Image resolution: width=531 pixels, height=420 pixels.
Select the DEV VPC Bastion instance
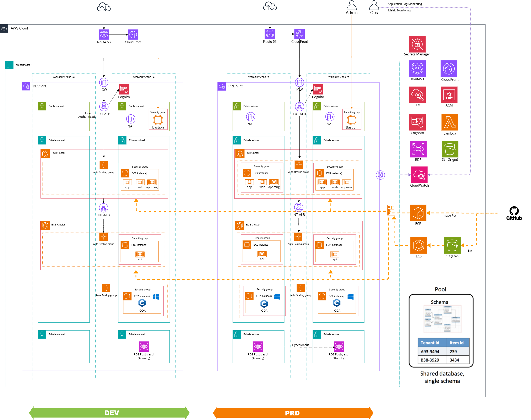coord(158,120)
